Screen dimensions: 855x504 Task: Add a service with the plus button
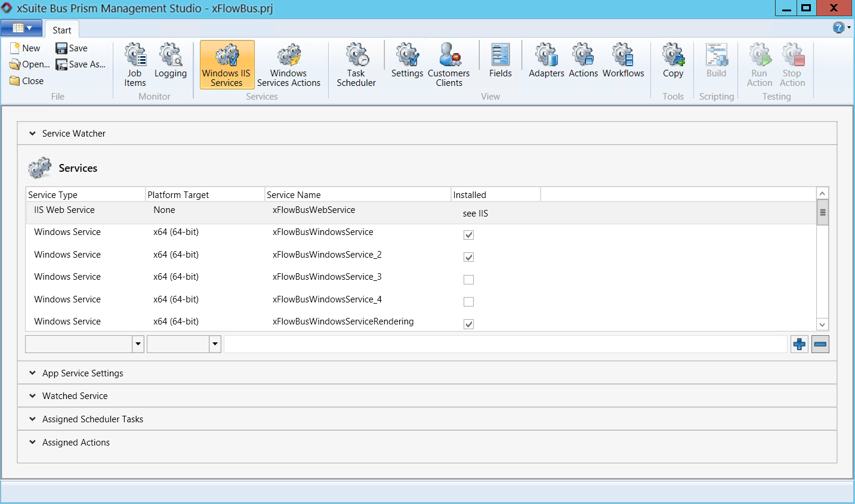[x=800, y=344]
